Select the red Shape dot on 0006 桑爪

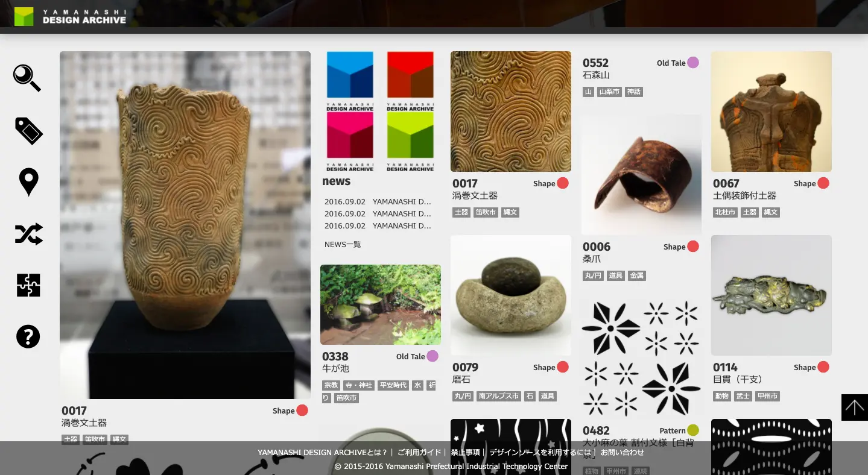click(693, 247)
